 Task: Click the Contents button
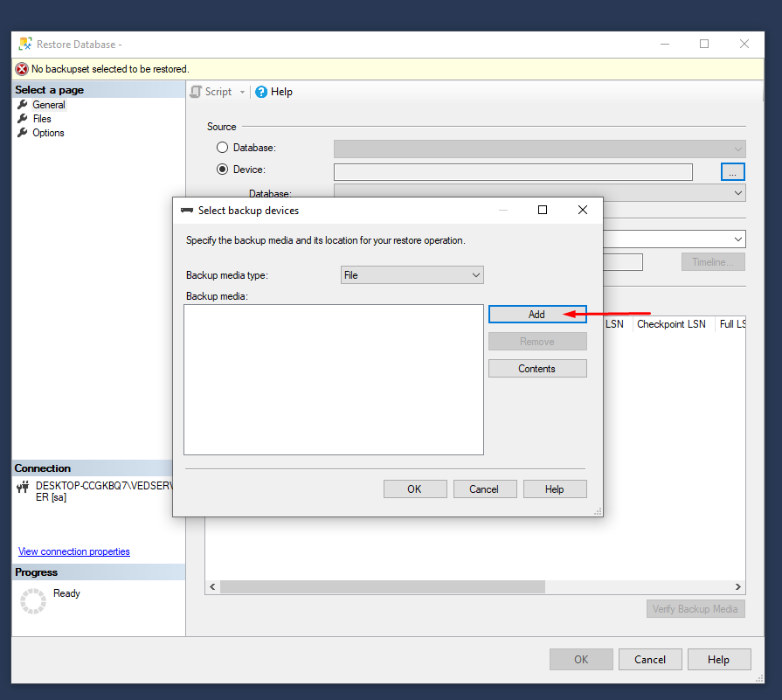(x=537, y=369)
